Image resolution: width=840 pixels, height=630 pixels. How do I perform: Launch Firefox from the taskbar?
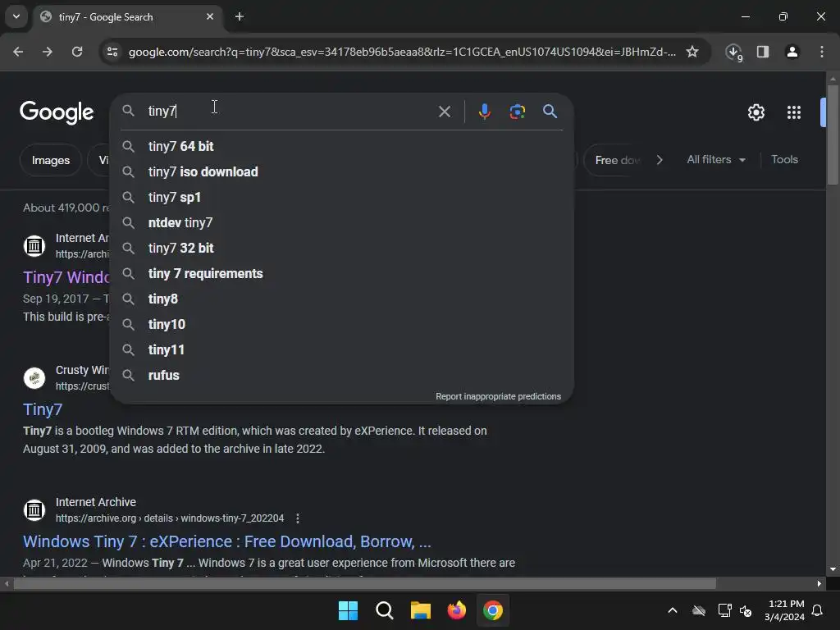pos(457,610)
